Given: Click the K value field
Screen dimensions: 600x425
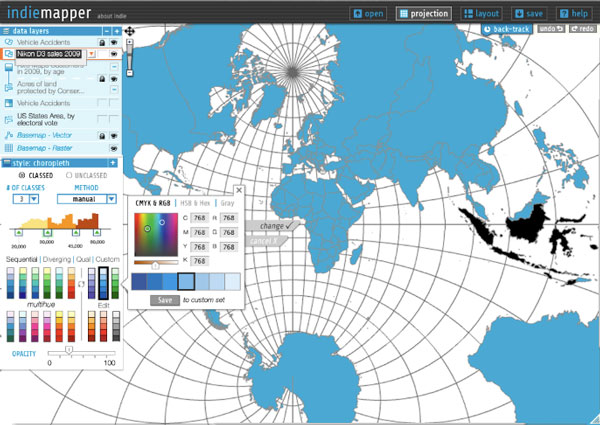Looking at the screenshot, I should (200, 261).
